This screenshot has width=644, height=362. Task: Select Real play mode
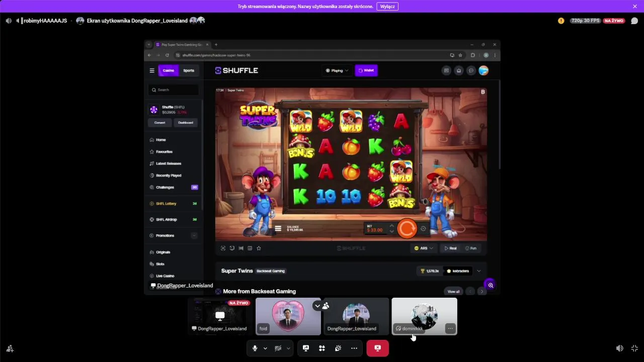pos(450,248)
